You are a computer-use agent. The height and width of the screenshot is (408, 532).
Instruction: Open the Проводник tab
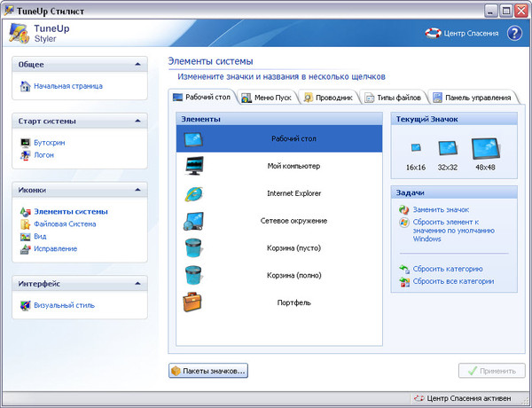[x=328, y=98]
